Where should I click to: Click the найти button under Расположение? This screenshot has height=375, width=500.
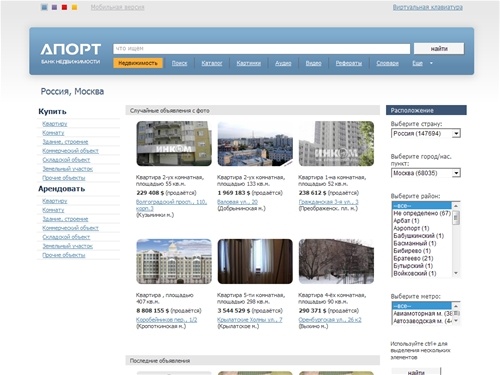[x=416, y=372]
